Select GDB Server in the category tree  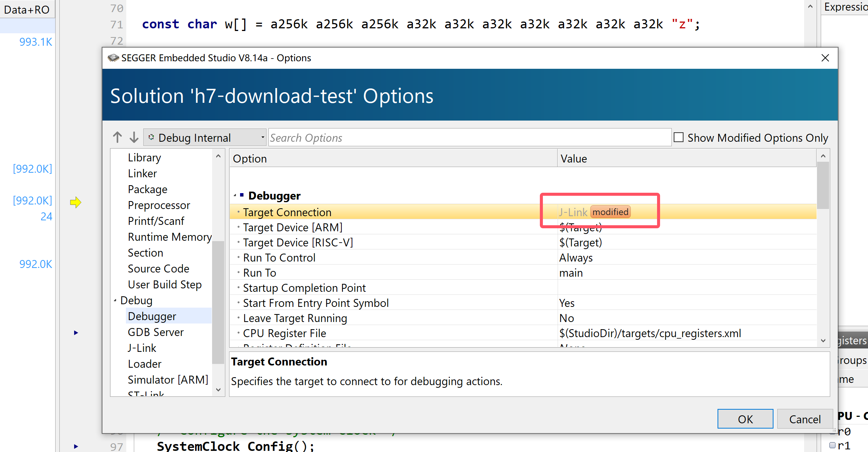(155, 332)
